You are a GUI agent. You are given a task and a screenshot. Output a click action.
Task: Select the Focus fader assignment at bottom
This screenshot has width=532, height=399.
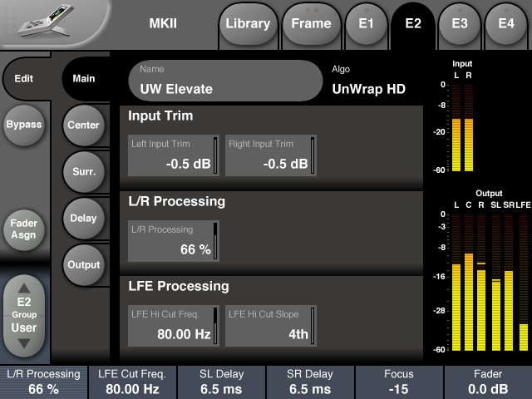(x=399, y=382)
